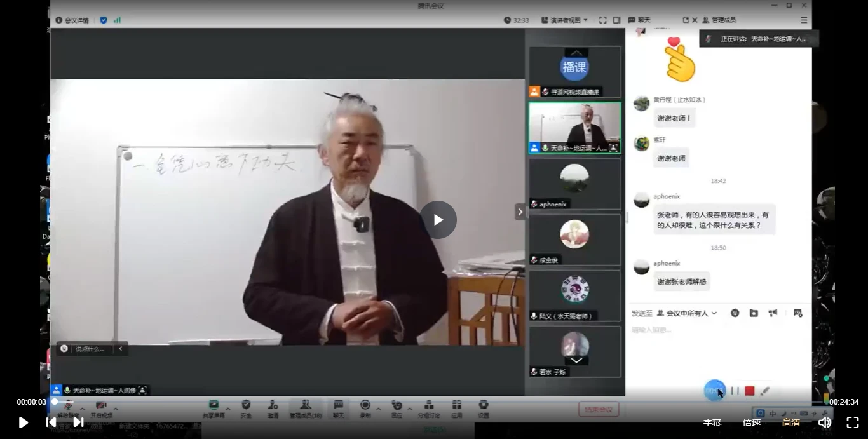Open 管理成员(18) in the bottom toolbar
Screen dimensions: 868x439
point(306,409)
